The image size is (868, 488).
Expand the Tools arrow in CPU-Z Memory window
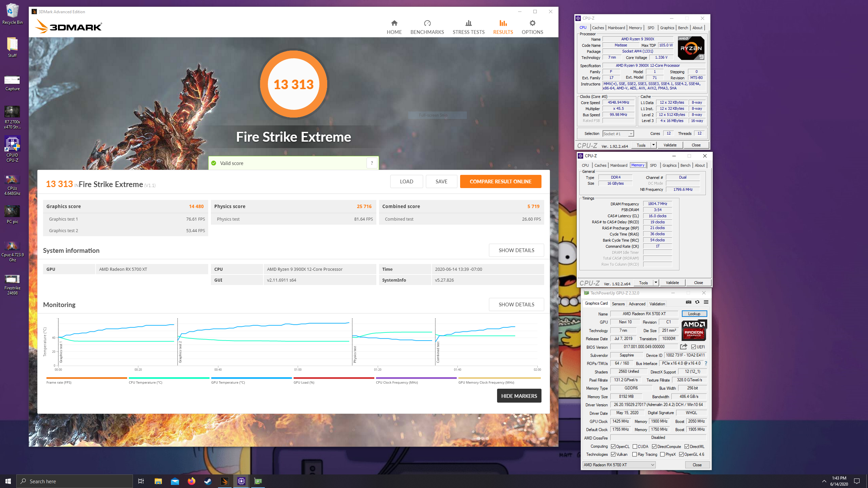[x=656, y=283]
